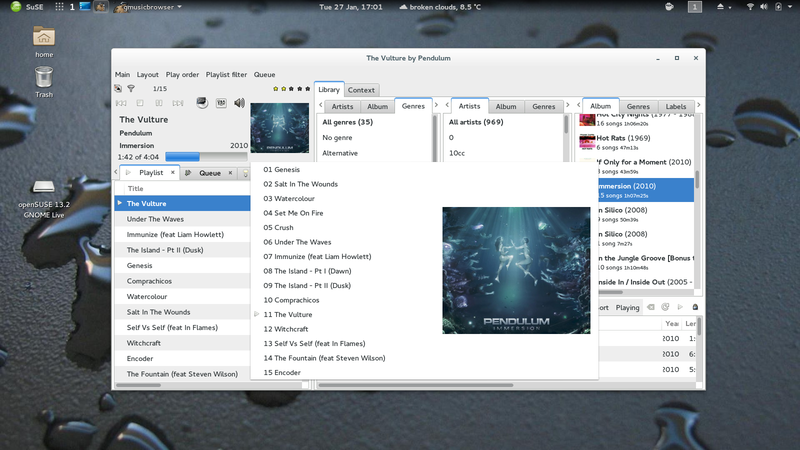
Task: Click the play icon on the Playlist tab
Action: click(129, 172)
